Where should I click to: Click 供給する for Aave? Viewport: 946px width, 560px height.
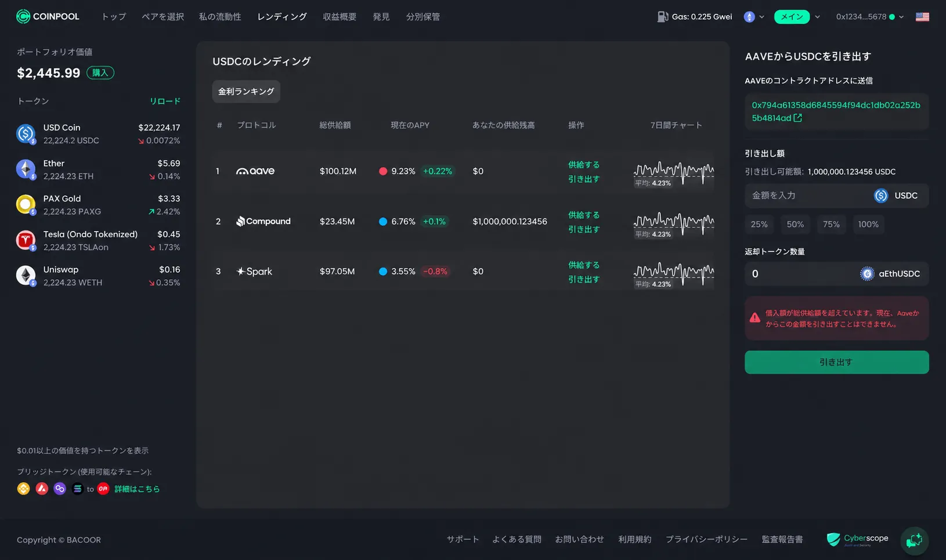click(584, 165)
